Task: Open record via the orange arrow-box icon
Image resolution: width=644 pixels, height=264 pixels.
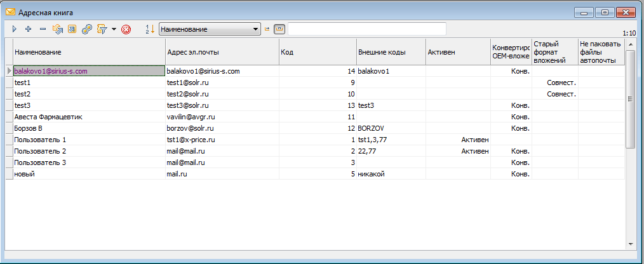Action: pos(72,29)
